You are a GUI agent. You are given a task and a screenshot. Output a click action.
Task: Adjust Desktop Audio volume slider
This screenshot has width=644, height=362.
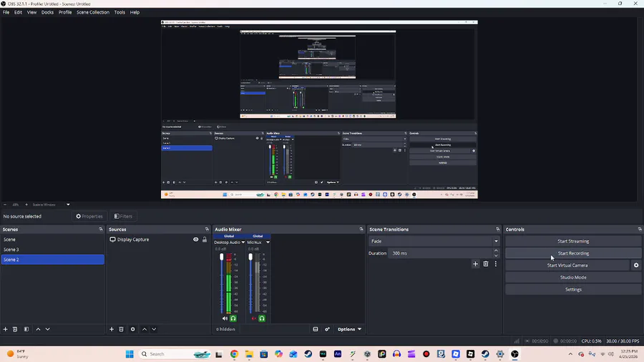pos(222,283)
